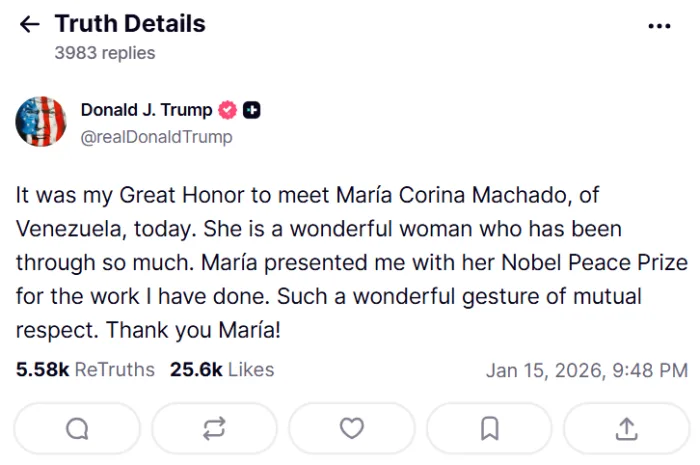Share the post using the upload icon
700x465 pixels.
[626, 429]
